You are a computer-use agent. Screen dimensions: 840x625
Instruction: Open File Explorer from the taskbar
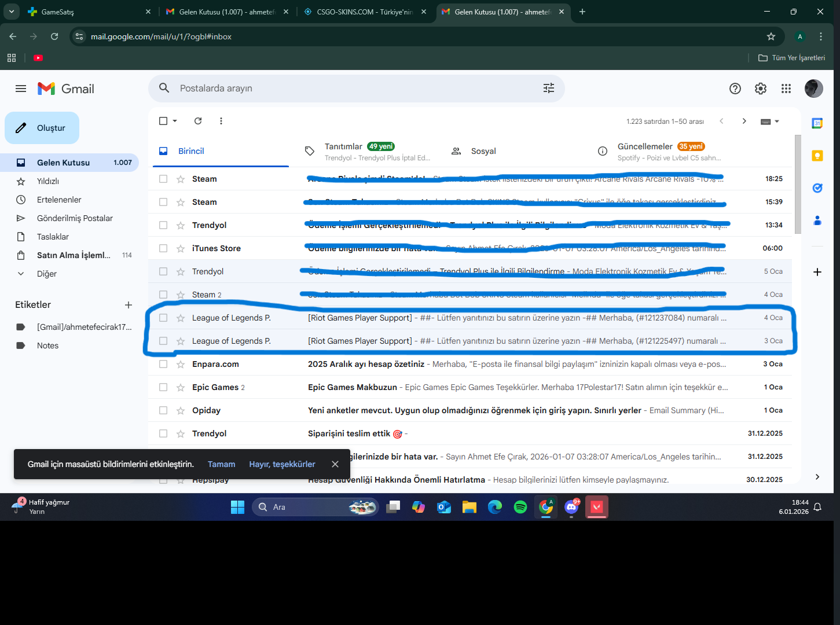click(x=469, y=507)
